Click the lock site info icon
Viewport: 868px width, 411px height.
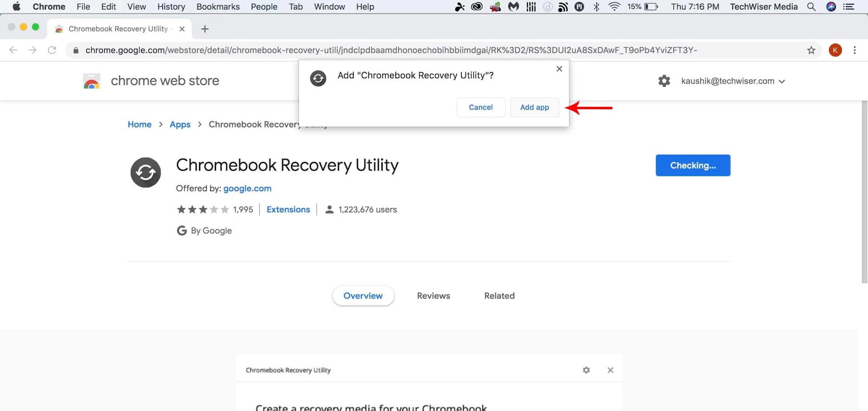[x=75, y=50]
